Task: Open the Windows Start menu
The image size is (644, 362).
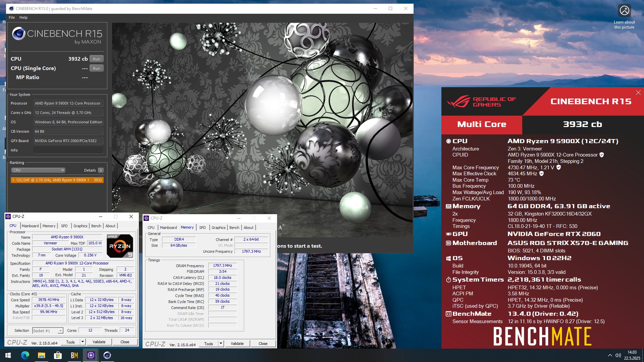Action: point(8,355)
